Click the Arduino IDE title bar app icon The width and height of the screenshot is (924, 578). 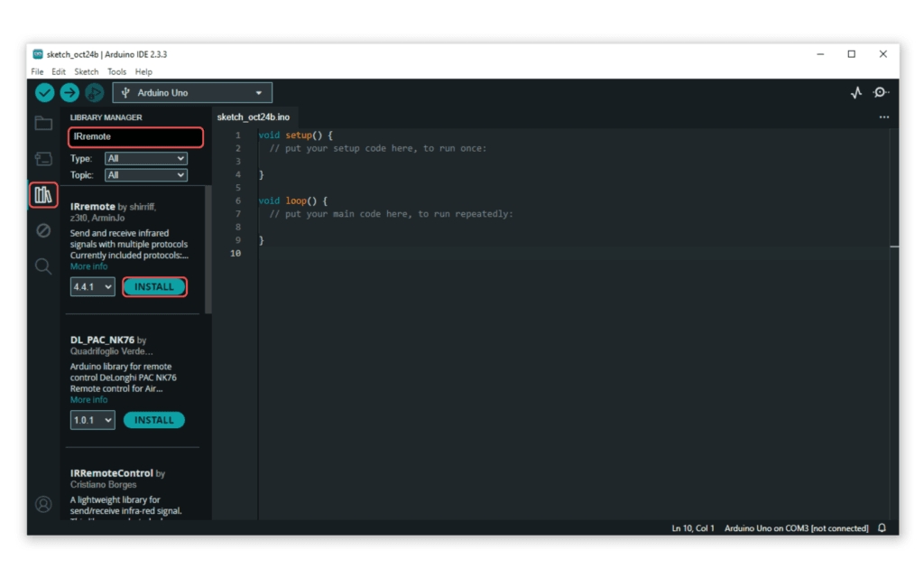[38, 54]
